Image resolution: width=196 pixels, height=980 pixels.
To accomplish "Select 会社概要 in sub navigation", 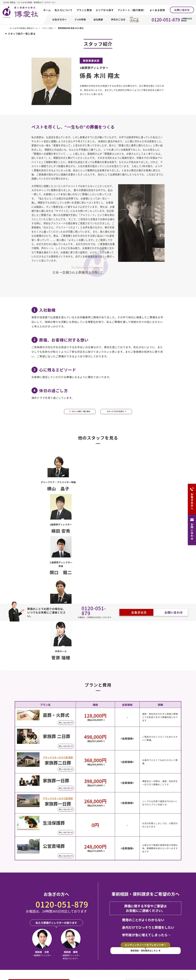I will 98,19.
